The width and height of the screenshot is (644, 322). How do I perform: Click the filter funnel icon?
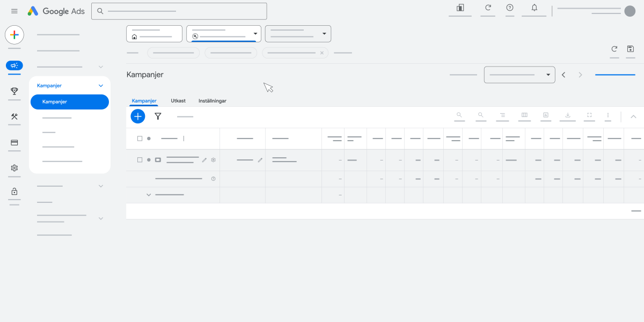(x=158, y=116)
